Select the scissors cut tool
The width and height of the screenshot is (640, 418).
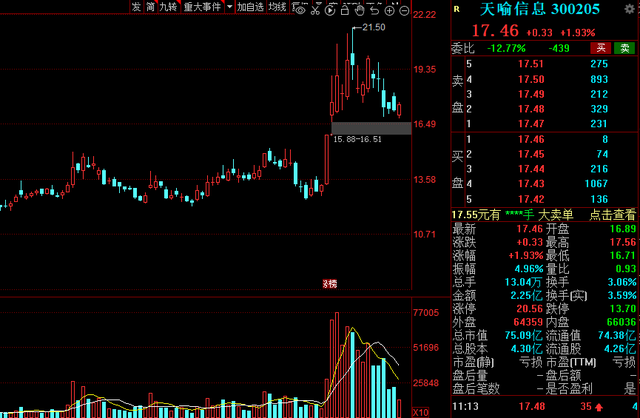tap(315, 10)
